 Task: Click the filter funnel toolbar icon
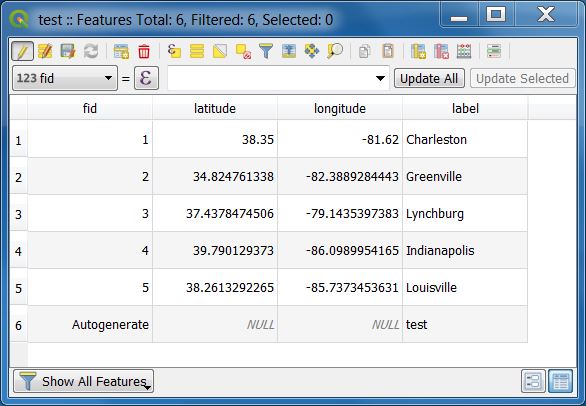click(x=266, y=51)
